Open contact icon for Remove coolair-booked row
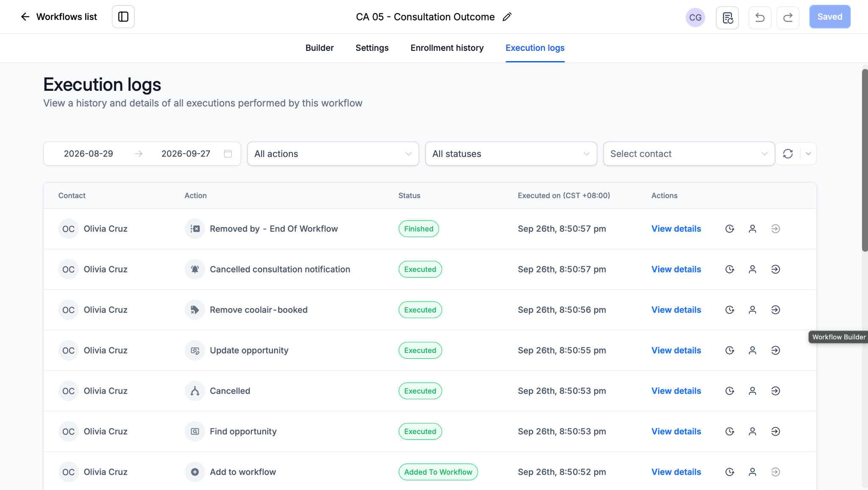868x490 pixels. [752, 310]
